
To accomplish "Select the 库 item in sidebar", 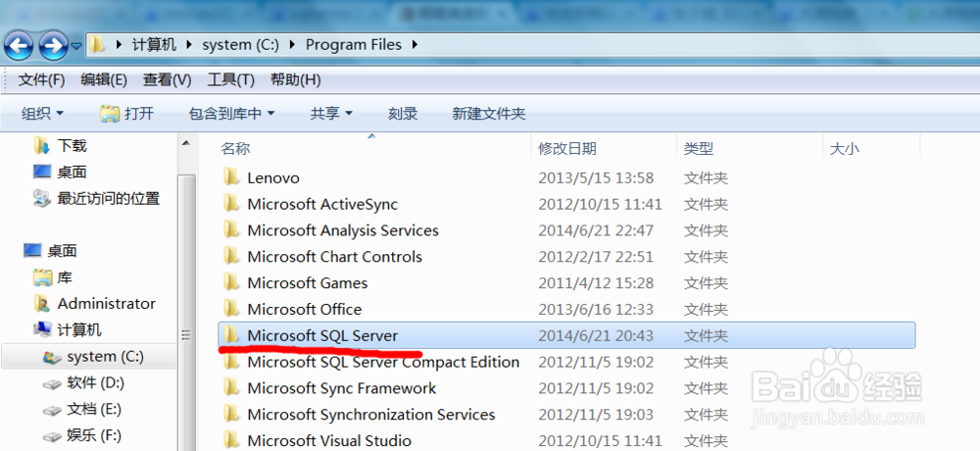I will coord(65,277).
